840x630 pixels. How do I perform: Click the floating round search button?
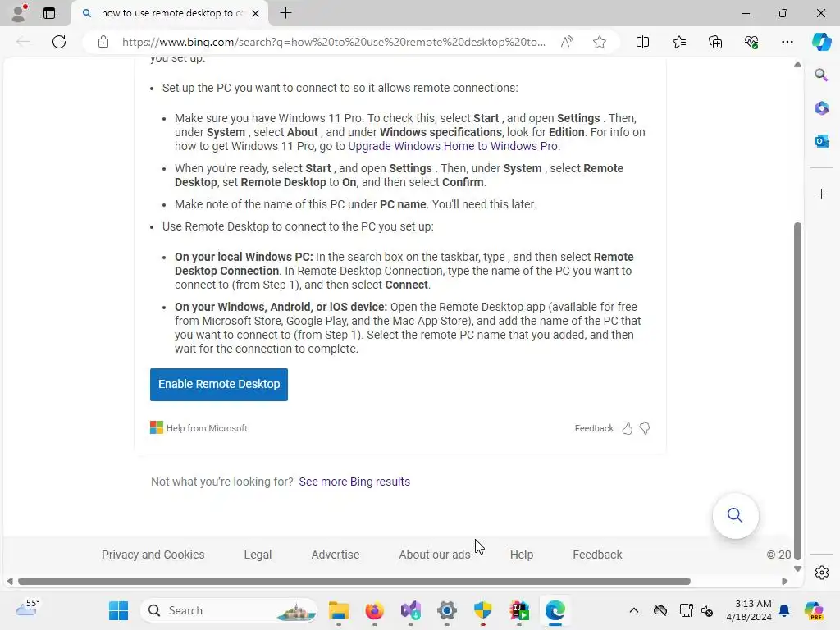click(x=735, y=515)
